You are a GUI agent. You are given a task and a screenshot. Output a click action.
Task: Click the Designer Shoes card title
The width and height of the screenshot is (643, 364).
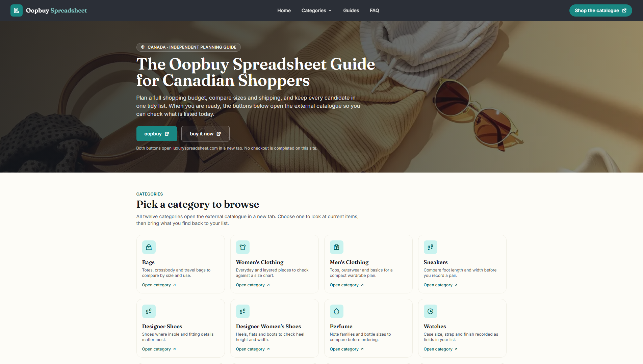[162, 327]
